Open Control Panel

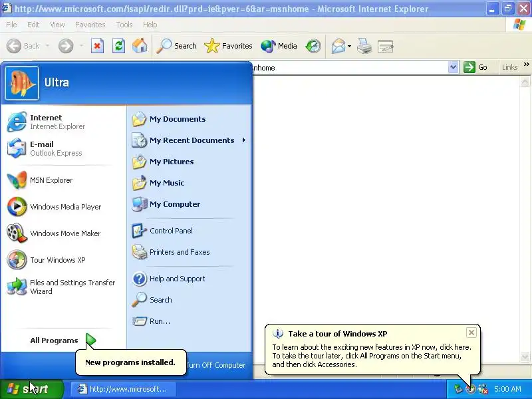(190, 231)
